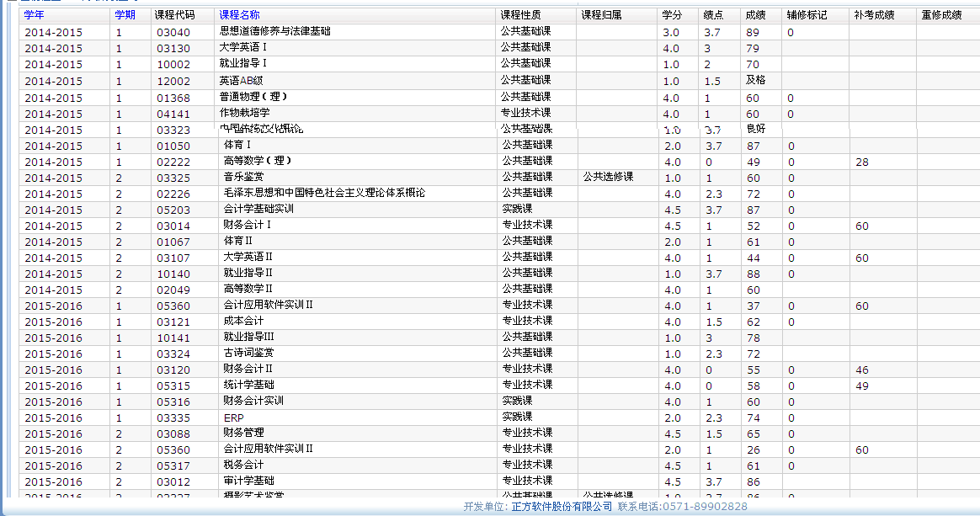Click the contact phone 0571-89902828 text
Image resolution: width=980 pixels, height=516 pixels.
point(705,507)
